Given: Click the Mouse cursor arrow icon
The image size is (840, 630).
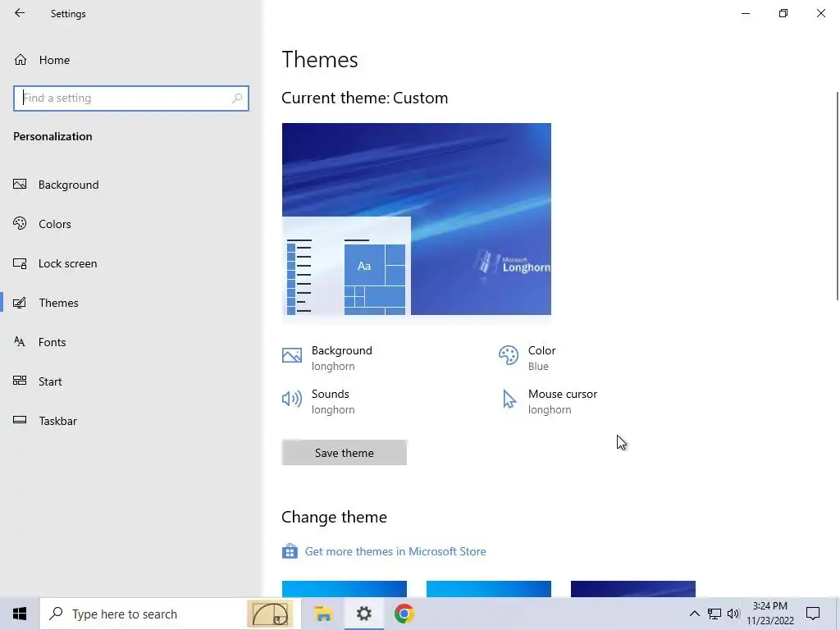Looking at the screenshot, I should 509,399.
